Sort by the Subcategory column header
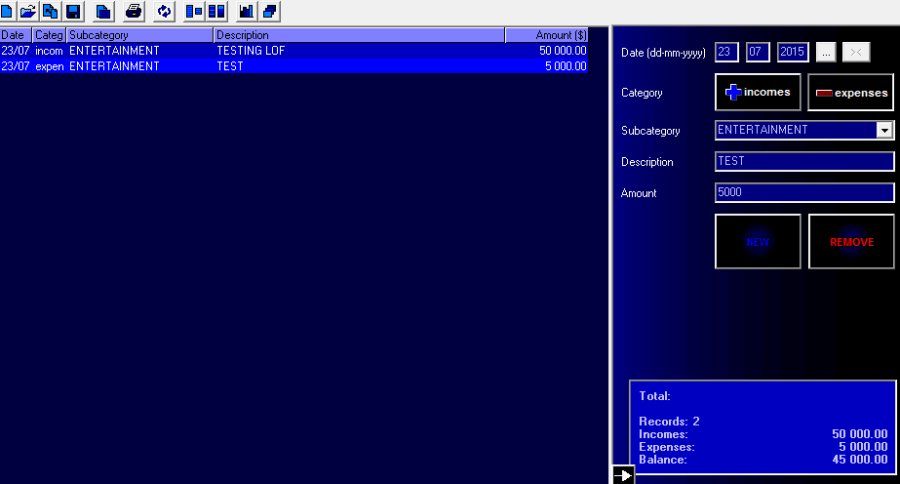The width and height of the screenshot is (900, 484). 139,35
